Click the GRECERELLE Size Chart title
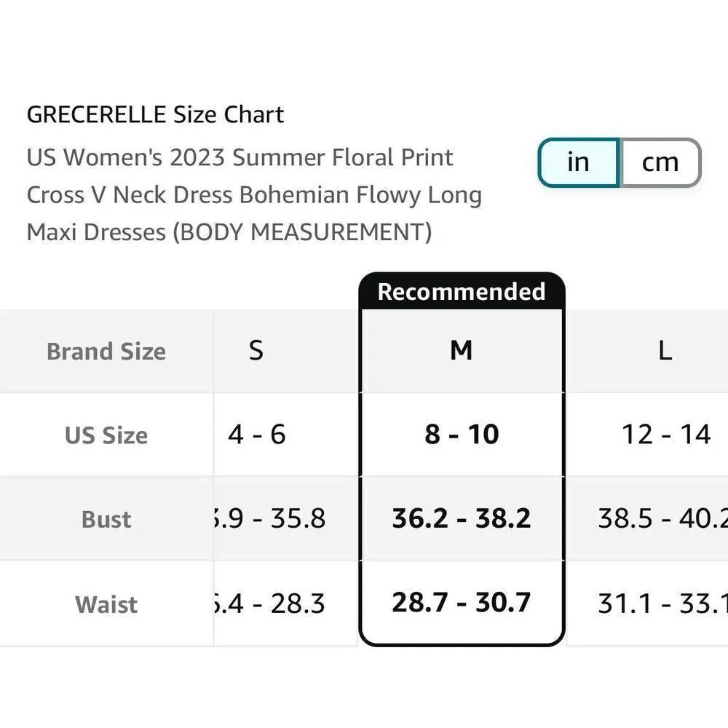 click(x=155, y=114)
